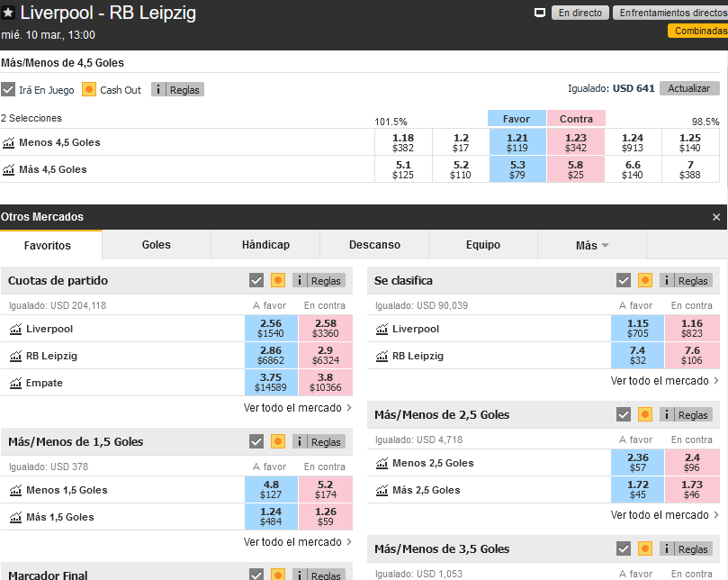Image resolution: width=728 pixels, height=580 pixels.
Task: Open chart icon for Menos 2,5 Goles
Action: point(382,463)
